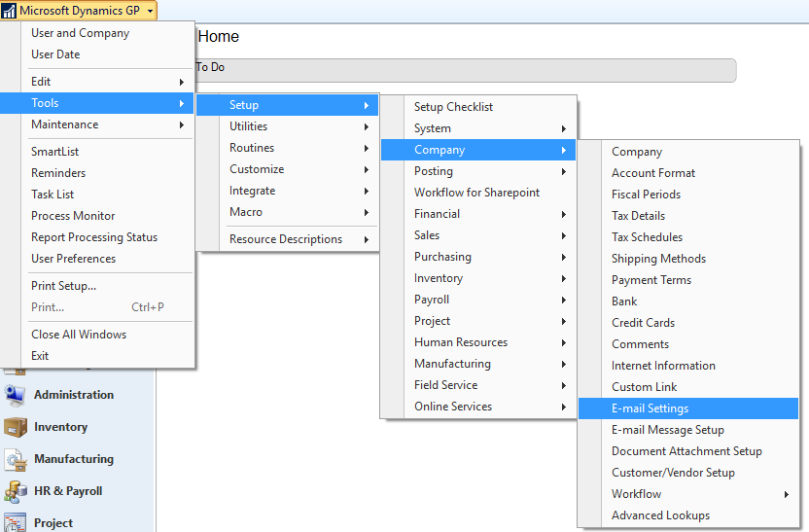Open the Project setup submenu
Screen dimensions: 809x532
pyautogui.click(x=478, y=321)
